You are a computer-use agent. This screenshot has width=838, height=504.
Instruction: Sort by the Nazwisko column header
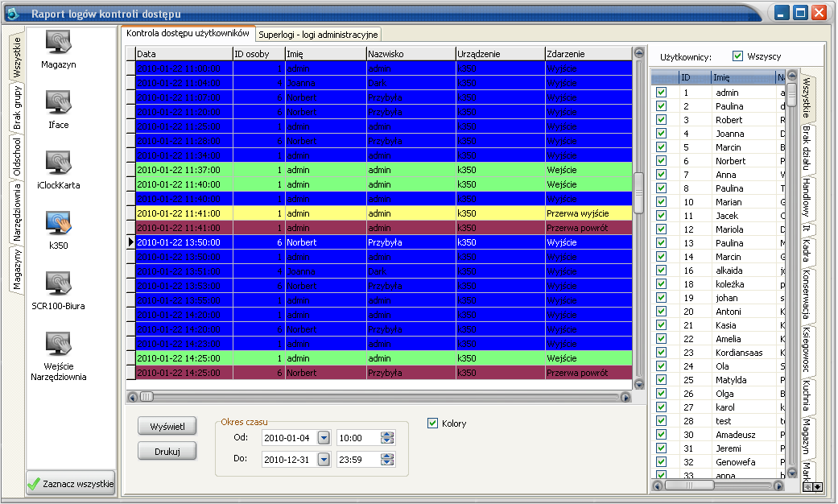coord(411,53)
